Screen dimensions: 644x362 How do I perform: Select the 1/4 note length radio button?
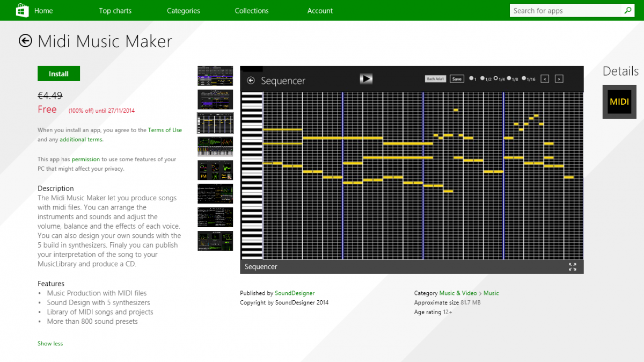[496, 78]
